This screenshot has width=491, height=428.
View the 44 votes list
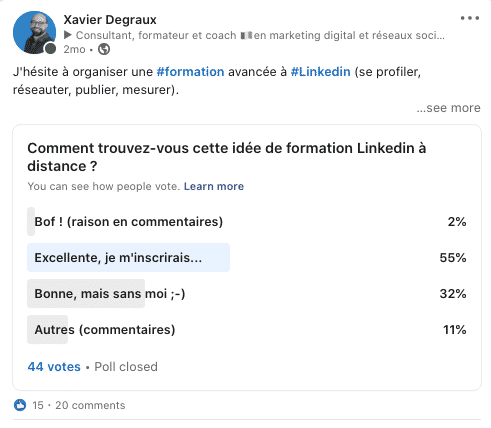(54, 367)
